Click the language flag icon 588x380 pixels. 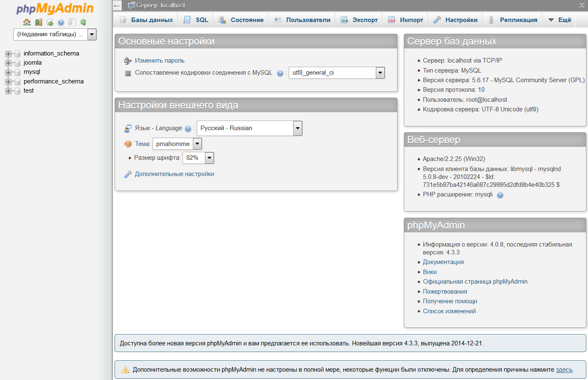click(128, 128)
